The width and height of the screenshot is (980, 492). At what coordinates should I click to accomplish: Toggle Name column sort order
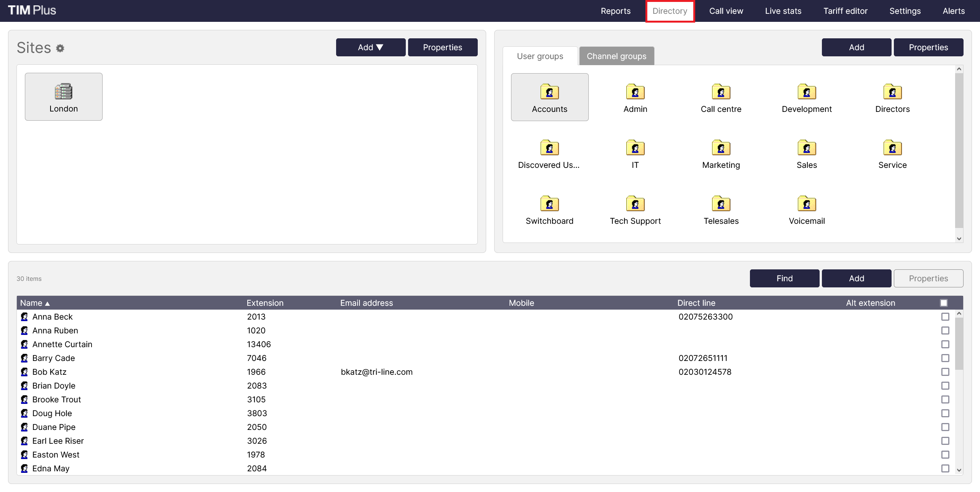[35, 303]
